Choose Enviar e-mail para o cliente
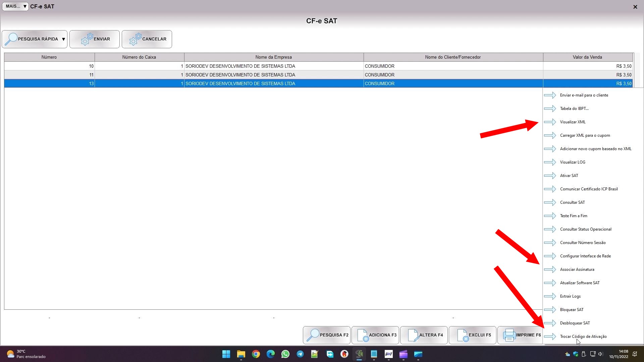Image resolution: width=644 pixels, height=362 pixels. tap(584, 95)
